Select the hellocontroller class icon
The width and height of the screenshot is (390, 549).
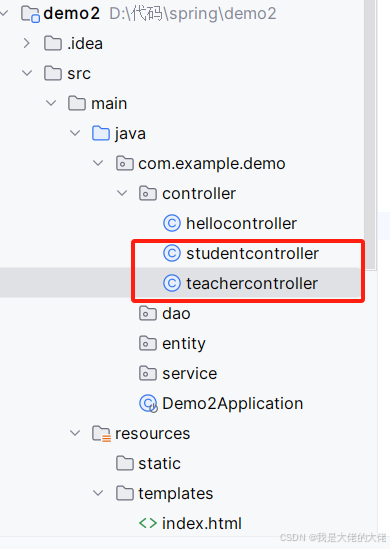point(172,223)
